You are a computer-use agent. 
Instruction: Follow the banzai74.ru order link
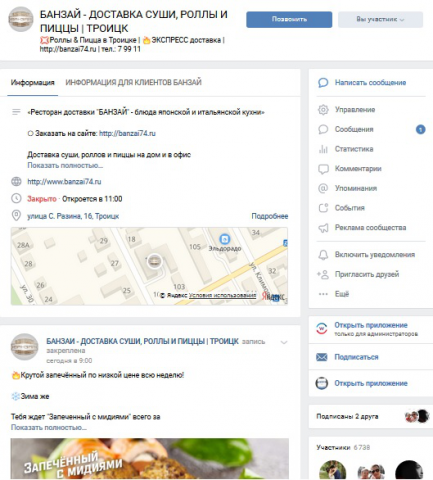(x=127, y=133)
